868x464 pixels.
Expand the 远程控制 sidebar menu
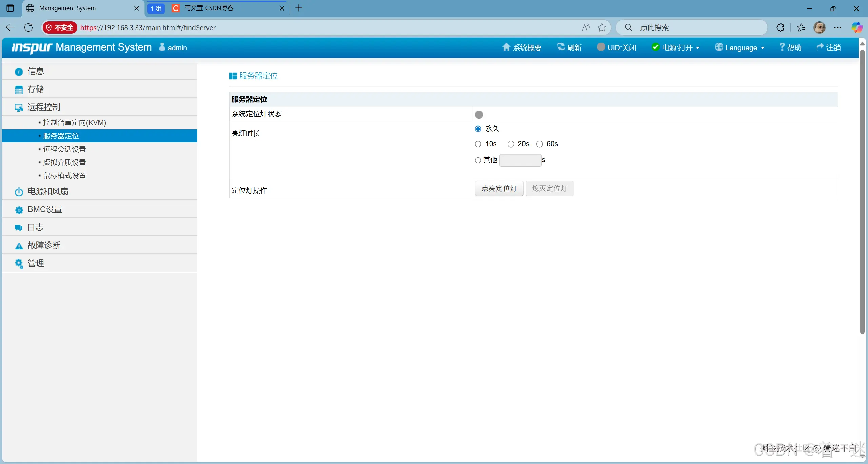(x=44, y=107)
